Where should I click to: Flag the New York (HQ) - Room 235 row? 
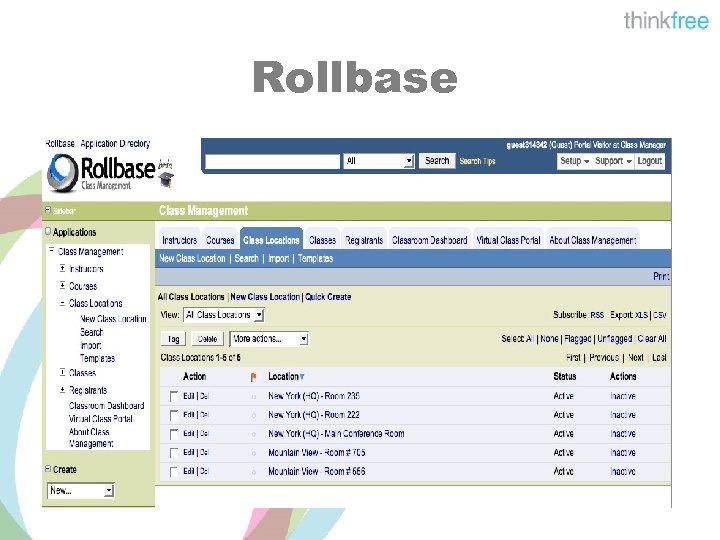[253, 396]
